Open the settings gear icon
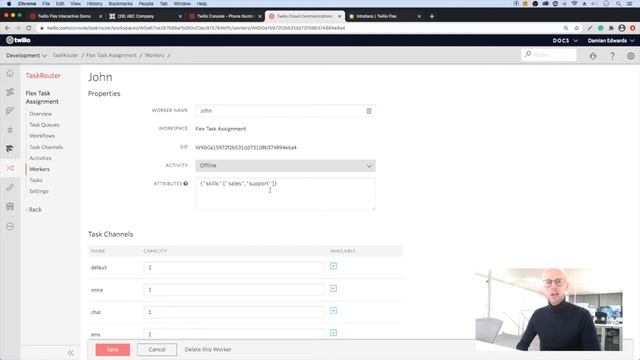The height and width of the screenshot is (360, 640). pos(631,56)
